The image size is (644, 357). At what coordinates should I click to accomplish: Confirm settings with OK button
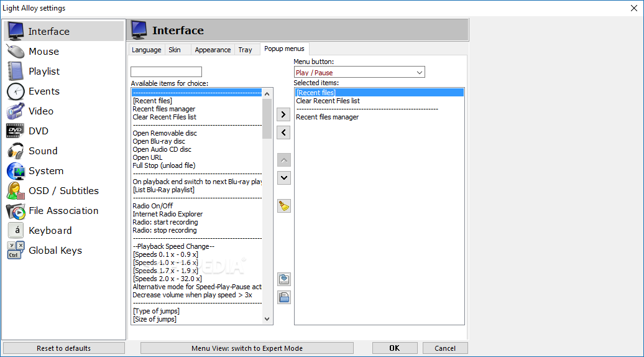395,348
